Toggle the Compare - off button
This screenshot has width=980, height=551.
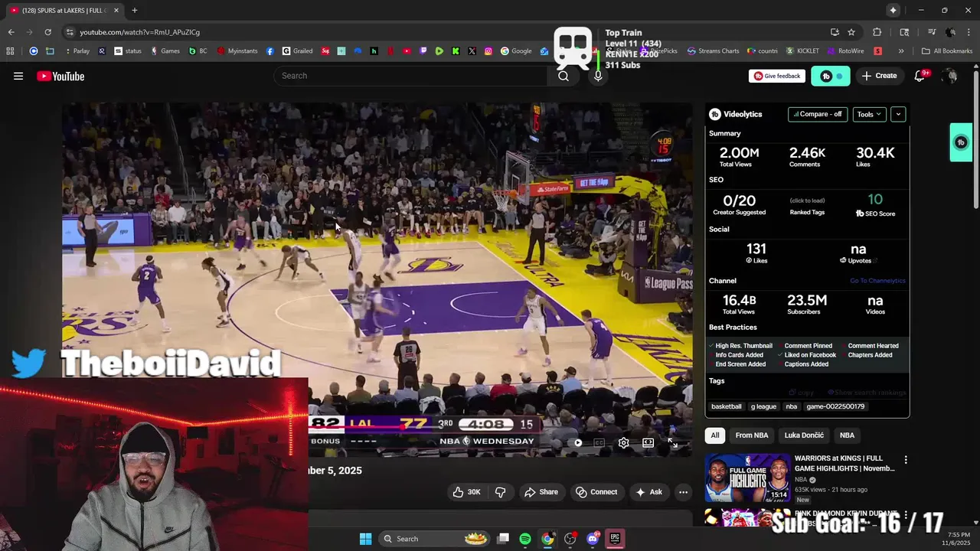(818, 114)
